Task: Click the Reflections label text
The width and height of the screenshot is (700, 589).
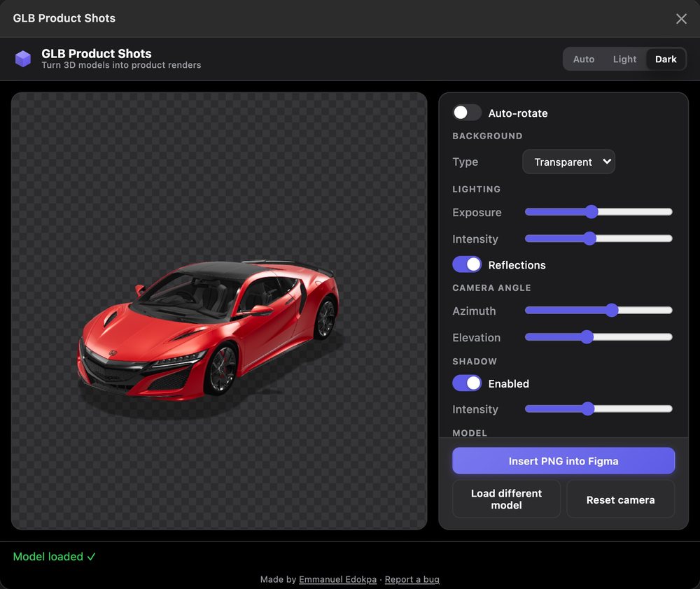Action: click(517, 264)
